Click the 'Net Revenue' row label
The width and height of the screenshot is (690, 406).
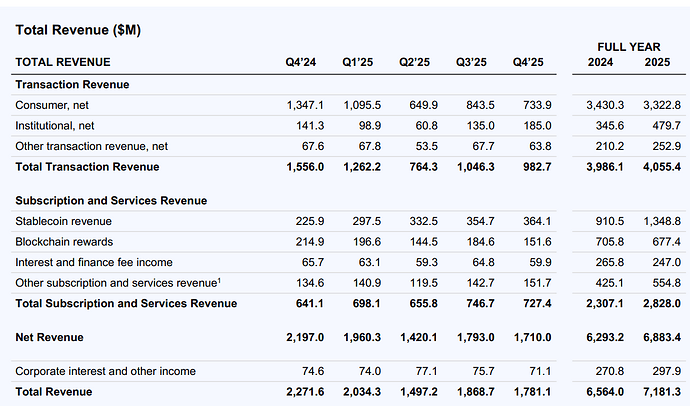[x=49, y=337]
